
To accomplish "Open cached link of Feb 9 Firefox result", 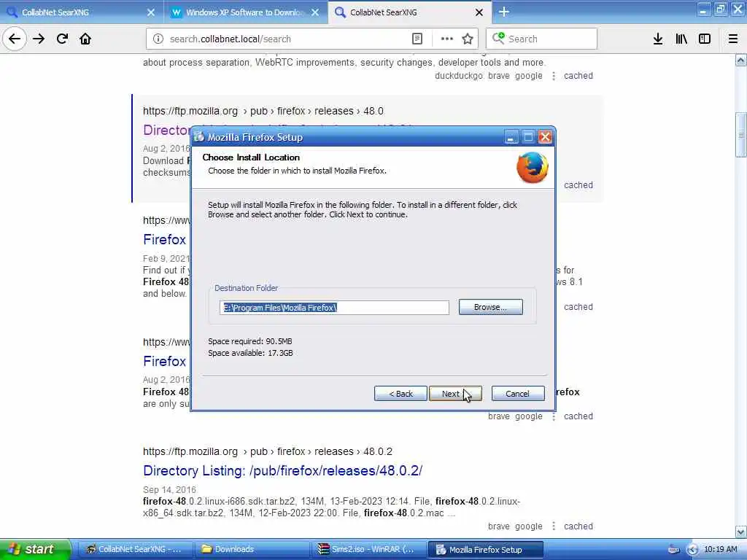I will (578, 307).
